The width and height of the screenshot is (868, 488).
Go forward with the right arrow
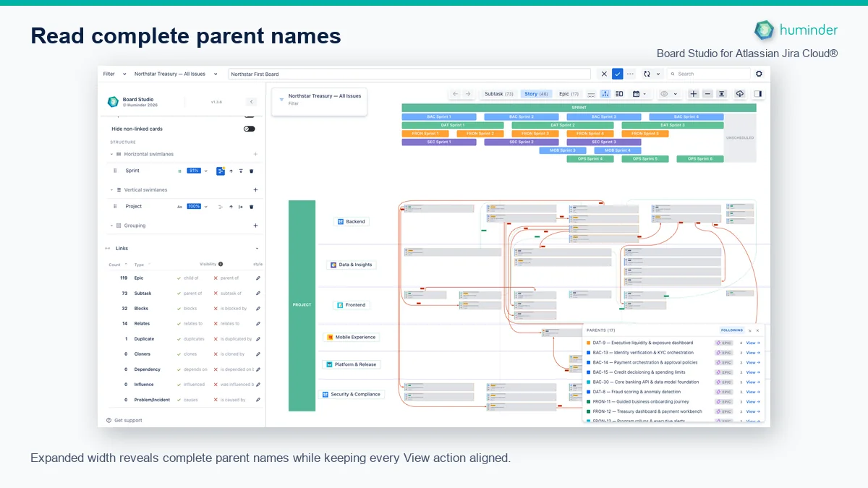click(x=468, y=94)
